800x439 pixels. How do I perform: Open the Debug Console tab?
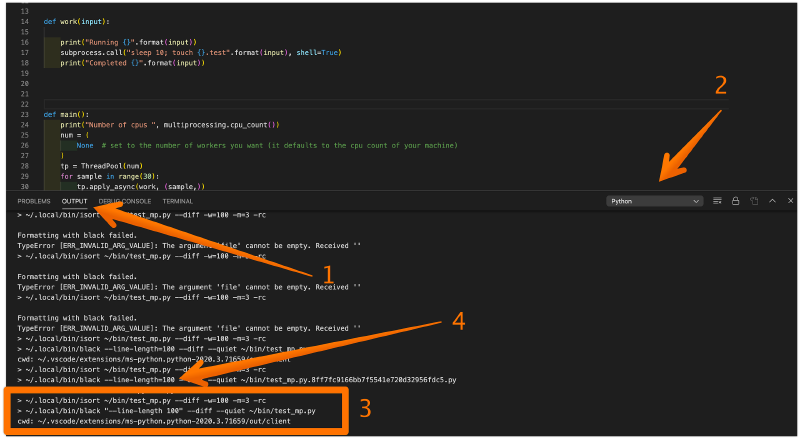pyautogui.click(x=125, y=201)
